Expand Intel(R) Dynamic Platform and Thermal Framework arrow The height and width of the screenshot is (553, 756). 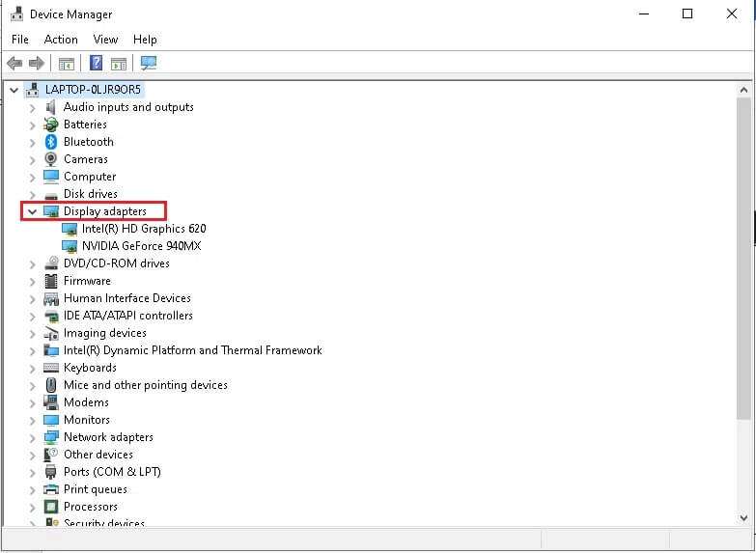(x=32, y=350)
